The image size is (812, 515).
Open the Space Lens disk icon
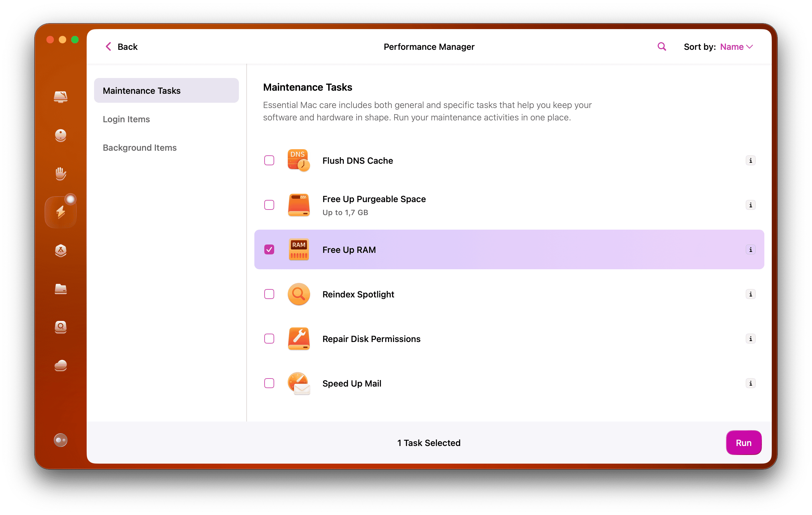point(60,327)
